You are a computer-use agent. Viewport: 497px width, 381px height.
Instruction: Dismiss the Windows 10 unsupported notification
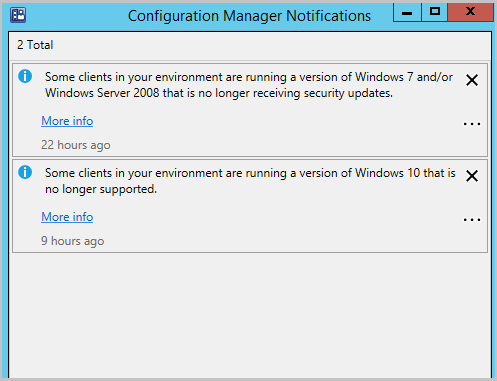(472, 176)
